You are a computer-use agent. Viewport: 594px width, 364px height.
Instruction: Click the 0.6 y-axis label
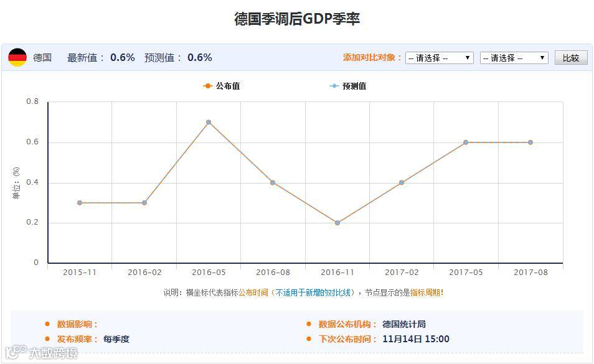tap(32, 142)
